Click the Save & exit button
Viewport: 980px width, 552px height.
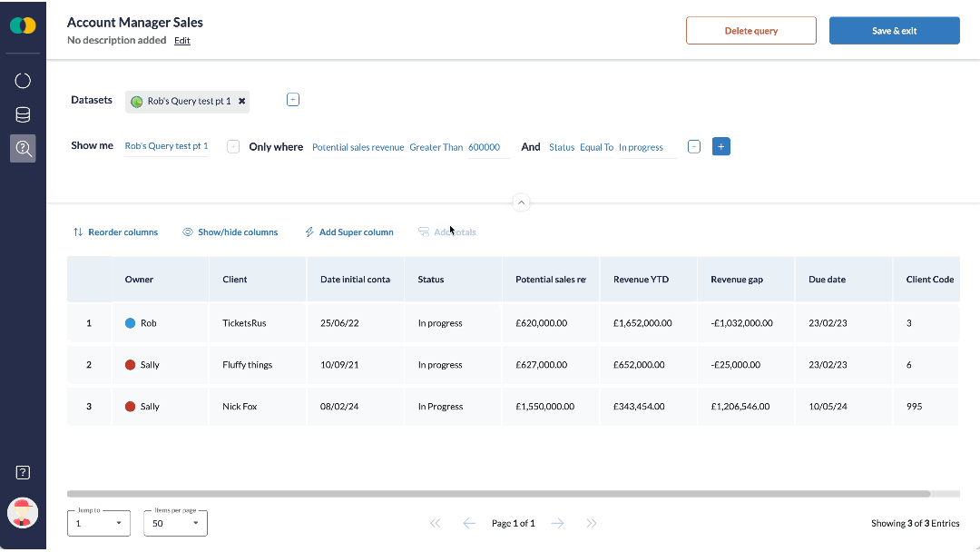895,31
